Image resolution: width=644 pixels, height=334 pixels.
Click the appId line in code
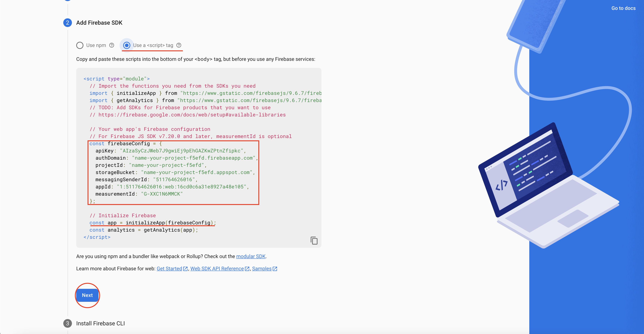pyautogui.click(x=172, y=187)
